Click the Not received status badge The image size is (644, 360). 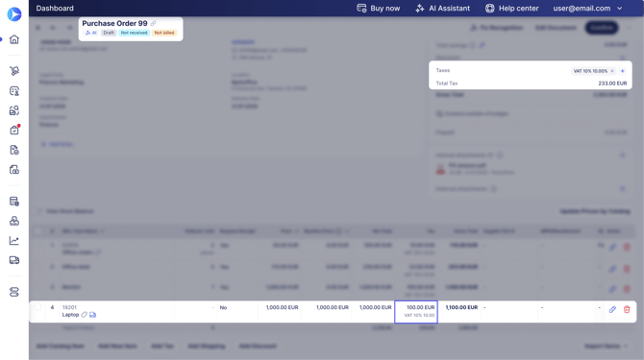coord(134,33)
